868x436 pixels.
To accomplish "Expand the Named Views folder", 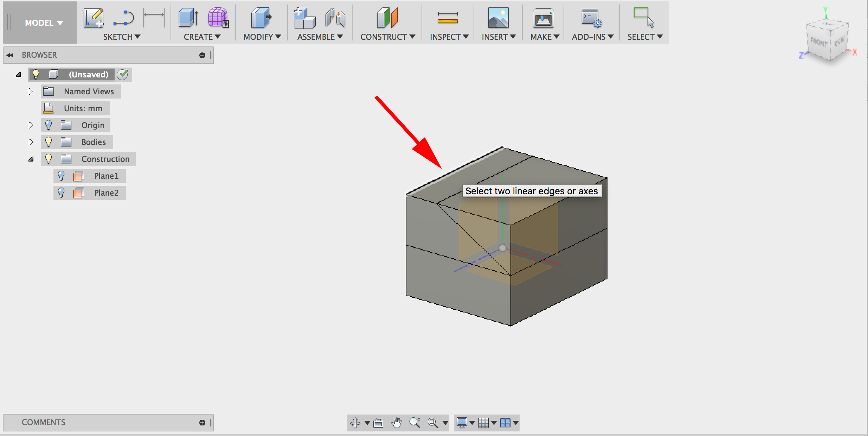I will click(x=31, y=91).
